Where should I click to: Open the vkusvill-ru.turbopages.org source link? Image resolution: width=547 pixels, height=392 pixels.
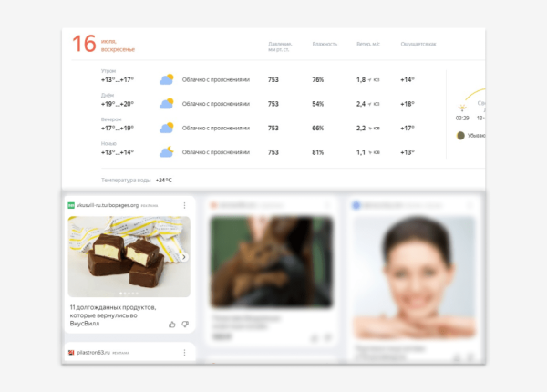(107, 205)
